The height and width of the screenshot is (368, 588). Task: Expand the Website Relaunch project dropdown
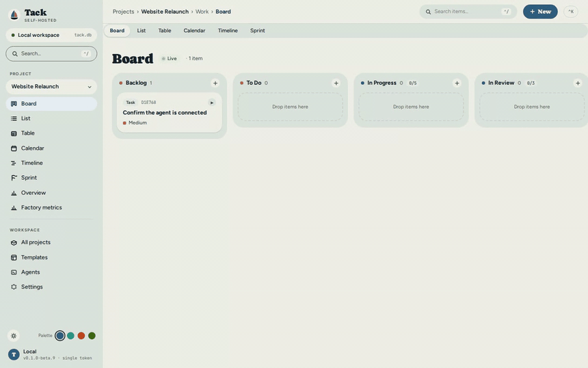[51, 87]
